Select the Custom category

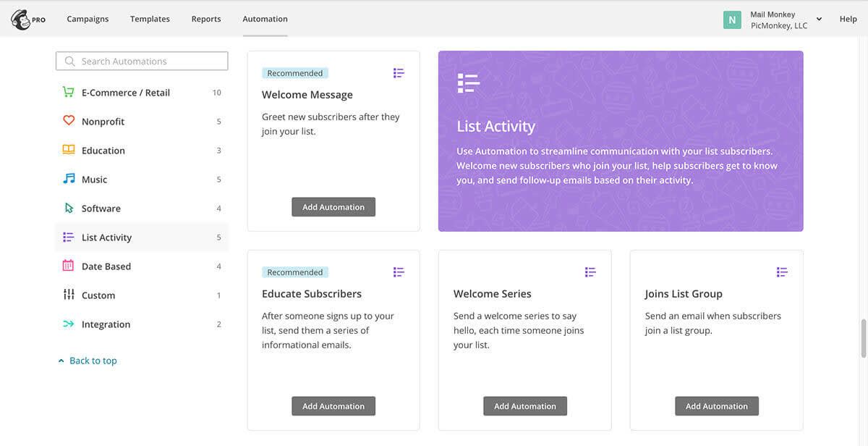click(x=142, y=295)
